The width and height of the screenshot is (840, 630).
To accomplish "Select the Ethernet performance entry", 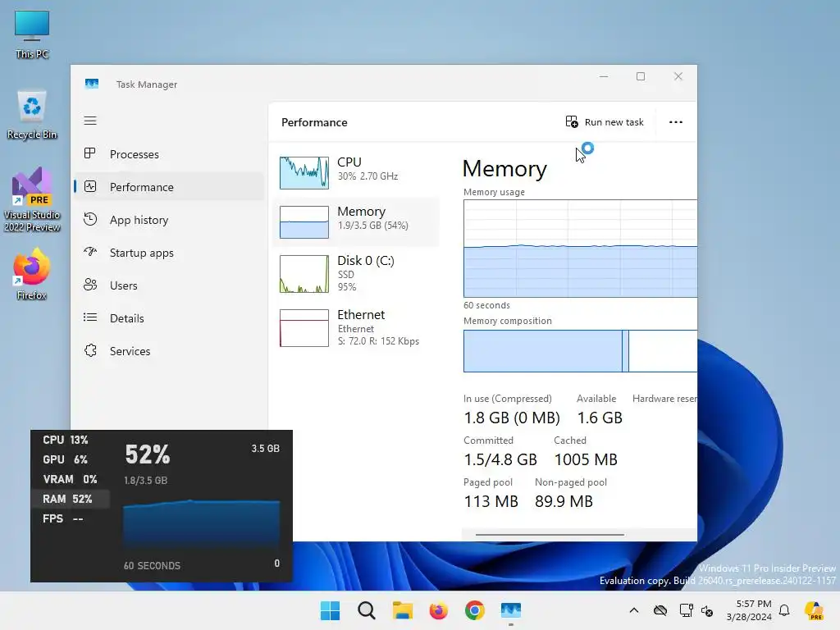I will point(356,327).
